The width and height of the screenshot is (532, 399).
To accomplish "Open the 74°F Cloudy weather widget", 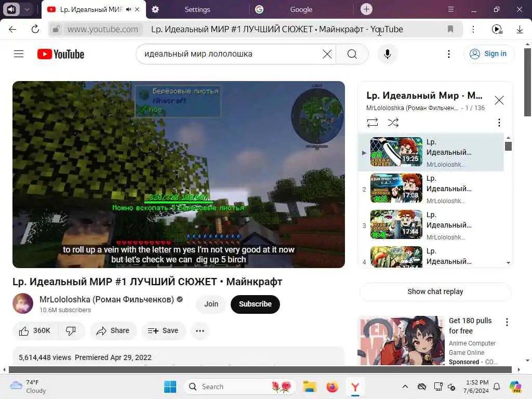I will point(28,387).
